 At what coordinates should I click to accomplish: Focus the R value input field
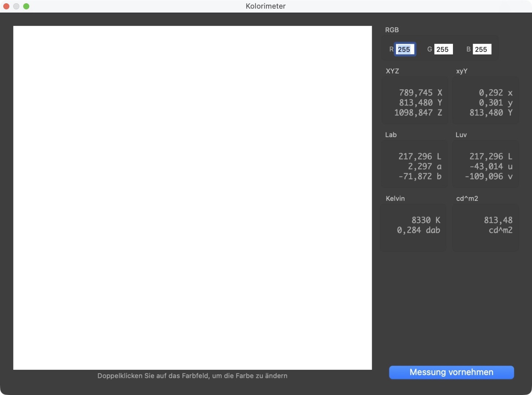click(x=404, y=49)
